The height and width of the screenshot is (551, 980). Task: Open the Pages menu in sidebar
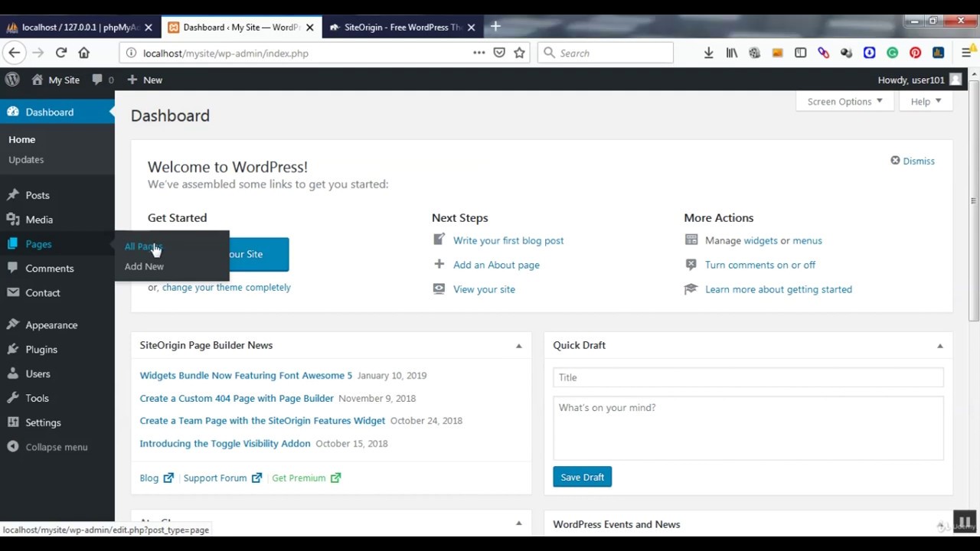[x=38, y=244]
